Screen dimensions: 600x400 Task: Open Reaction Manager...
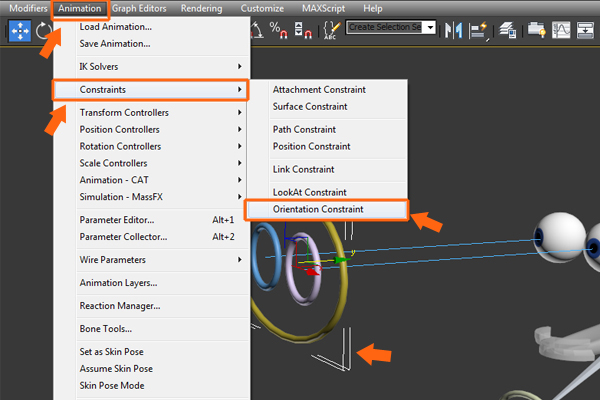[x=152, y=305]
